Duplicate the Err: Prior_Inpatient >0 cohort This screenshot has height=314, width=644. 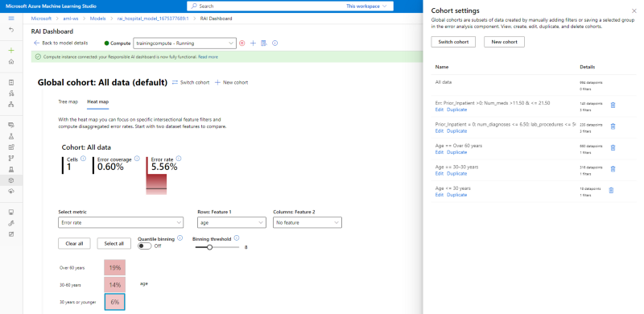(x=456, y=109)
